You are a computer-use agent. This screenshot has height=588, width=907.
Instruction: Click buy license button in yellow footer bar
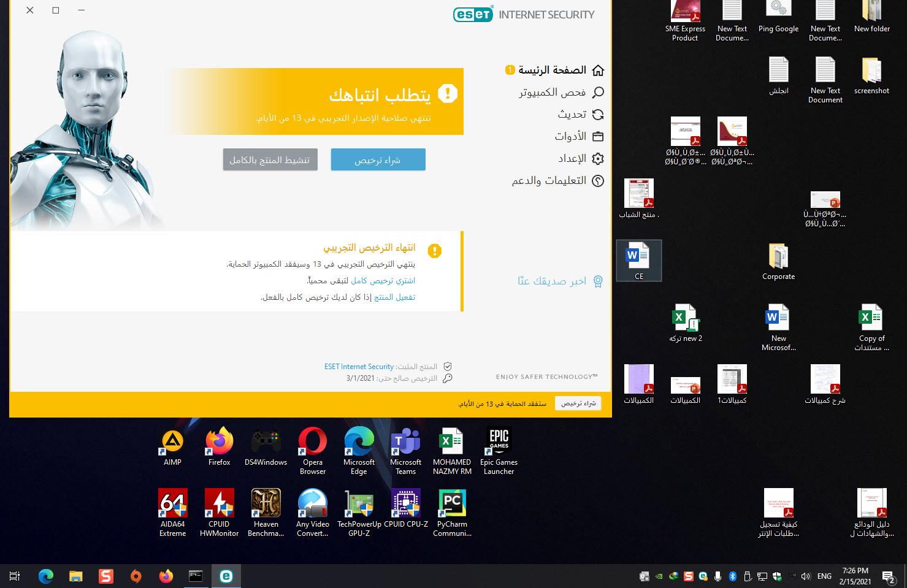tap(578, 403)
